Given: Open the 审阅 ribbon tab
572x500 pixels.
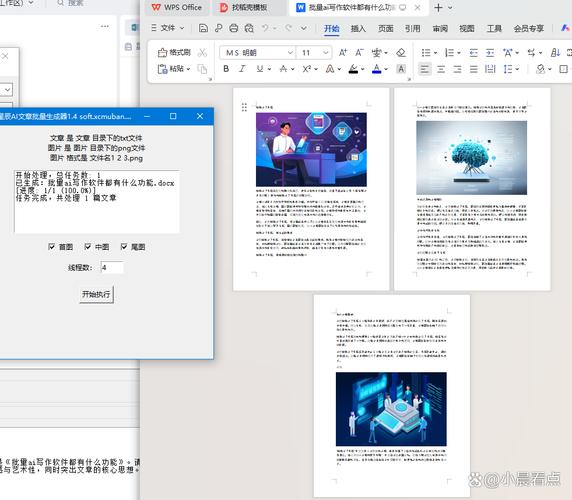Looking at the screenshot, I should point(440,28).
